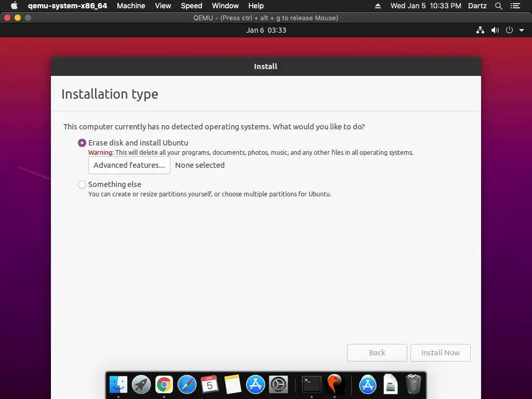The width and height of the screenshot is (532, 399).
Task: Open the Notification Center list icon
Action: (515, 6)
